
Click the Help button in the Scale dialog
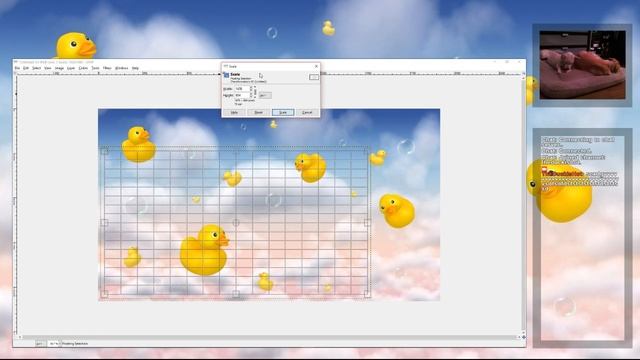(x=234, y=112)
